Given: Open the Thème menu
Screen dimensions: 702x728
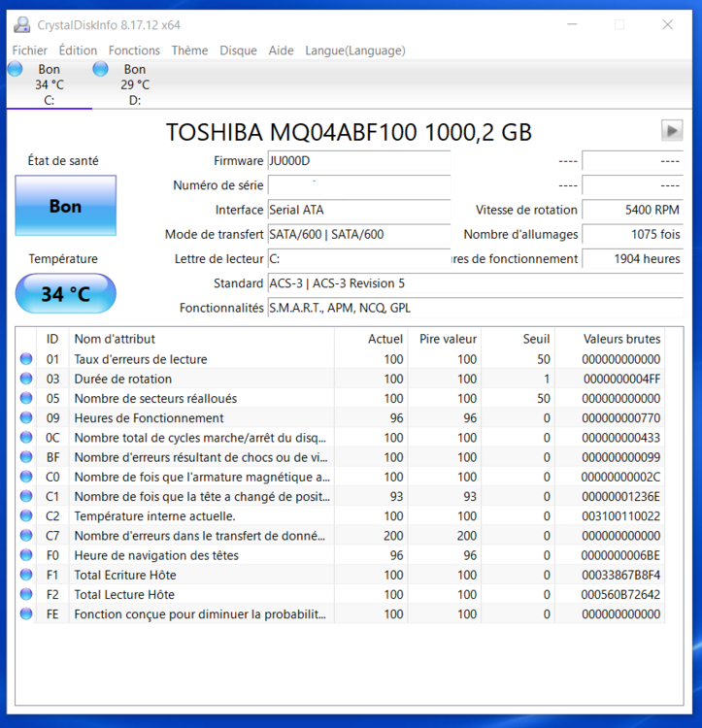Looking at the screenshot, I should (189, 50).
